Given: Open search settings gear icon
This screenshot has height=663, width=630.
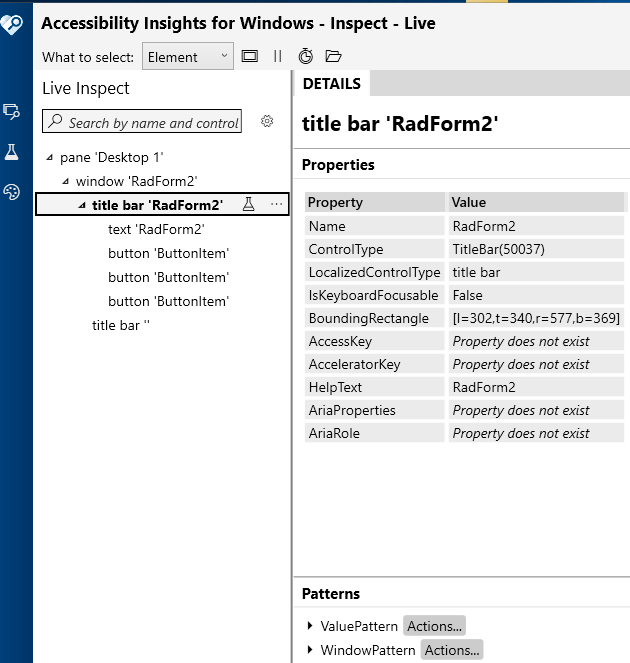Looking at the screenshot, I should click(267, 121).
